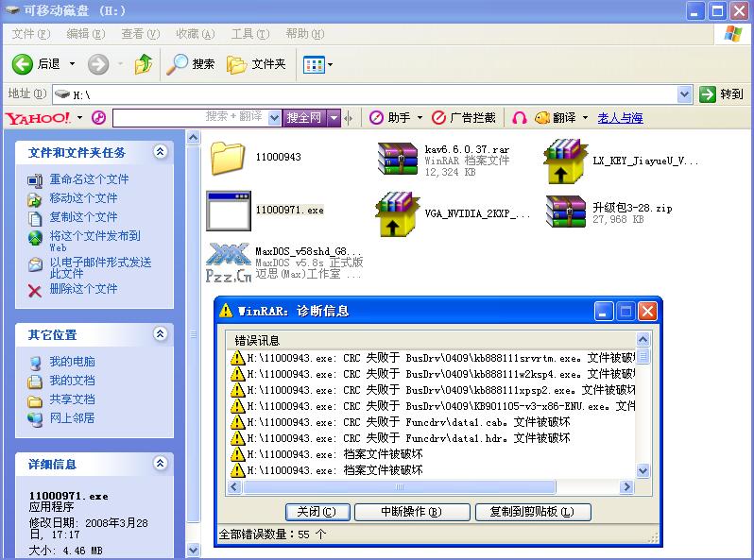Click 复制到剪贴板(L) in WinRAR dialog
Image resolution: width=754 pixels, height=560 pixels.
[x=533, y=512]
